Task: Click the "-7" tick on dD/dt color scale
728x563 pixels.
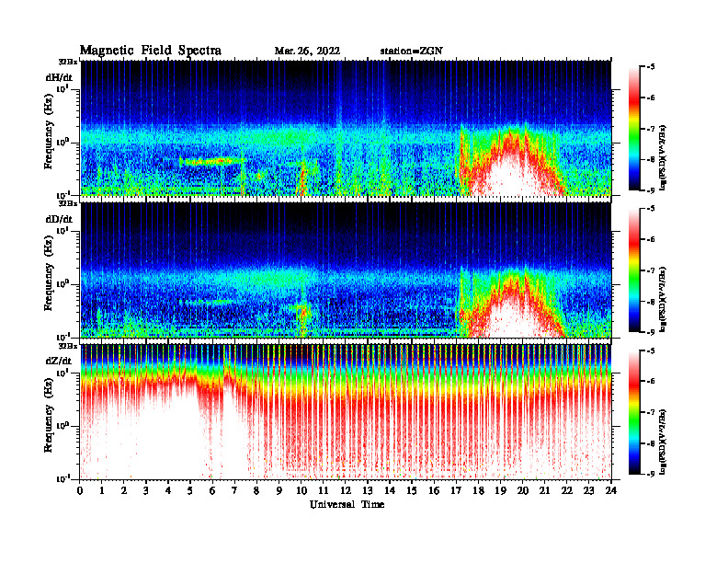Action: pos(651,270)
